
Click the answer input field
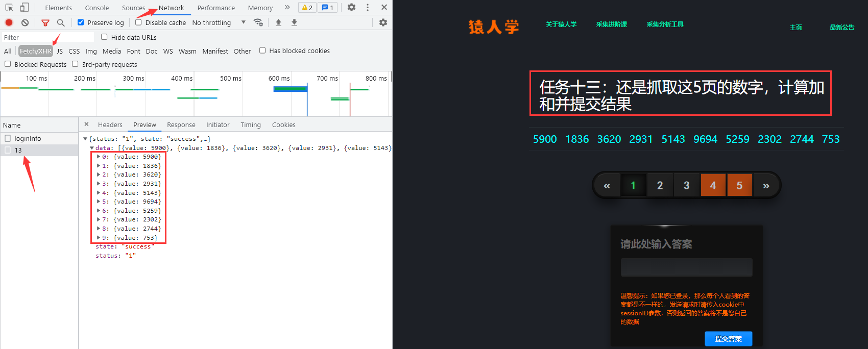point(686,267)
